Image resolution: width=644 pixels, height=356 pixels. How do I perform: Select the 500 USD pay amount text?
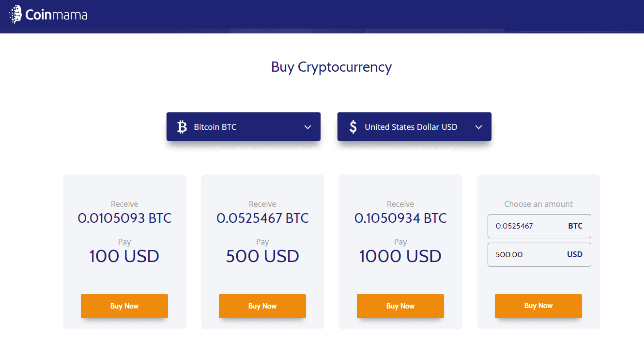click(262, 256)
